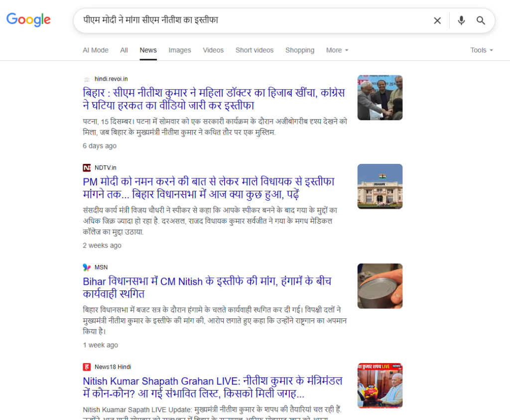
Task: Switch to the Images tab
Action: tap(180, 50)
